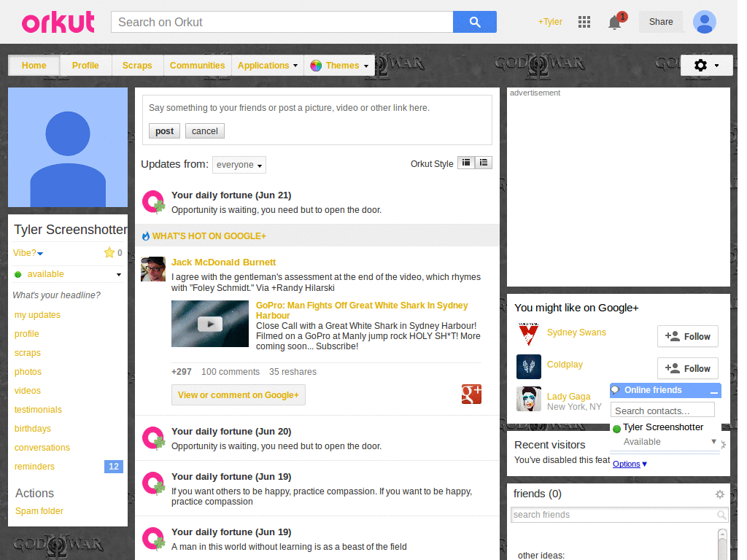Switch to list Orkut Style view
747x560 pixels.
coord(483,163)
